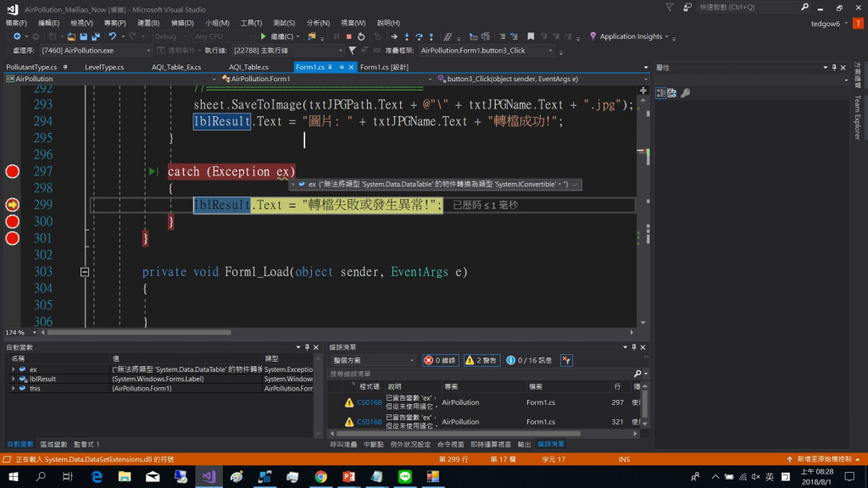Click Show Next Statement arrow icon
This screenshot has width=868, height=488.
(393, 36)
